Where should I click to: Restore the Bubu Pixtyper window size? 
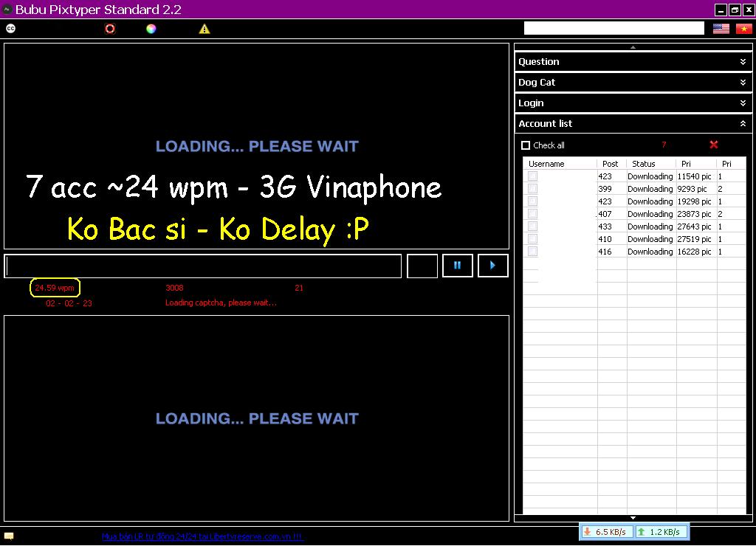click(735, 10)
